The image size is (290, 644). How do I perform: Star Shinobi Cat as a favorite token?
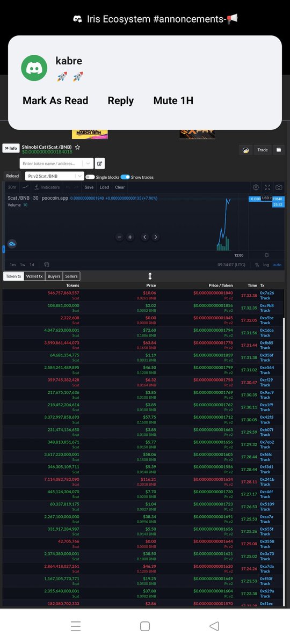tap(77, 147)
